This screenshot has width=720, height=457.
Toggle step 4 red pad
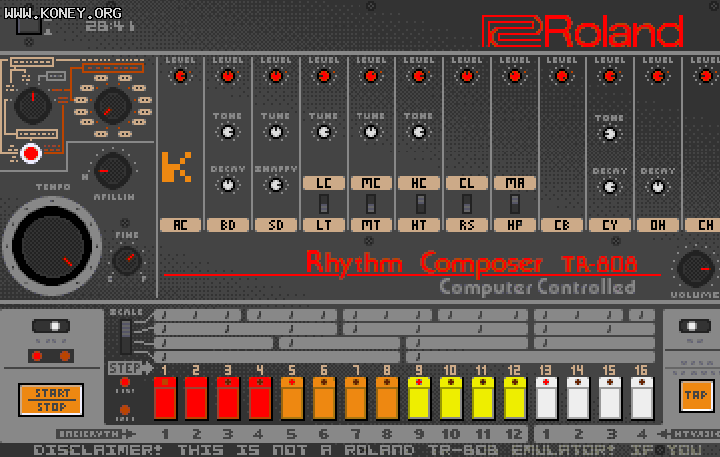tap(260, 398)
